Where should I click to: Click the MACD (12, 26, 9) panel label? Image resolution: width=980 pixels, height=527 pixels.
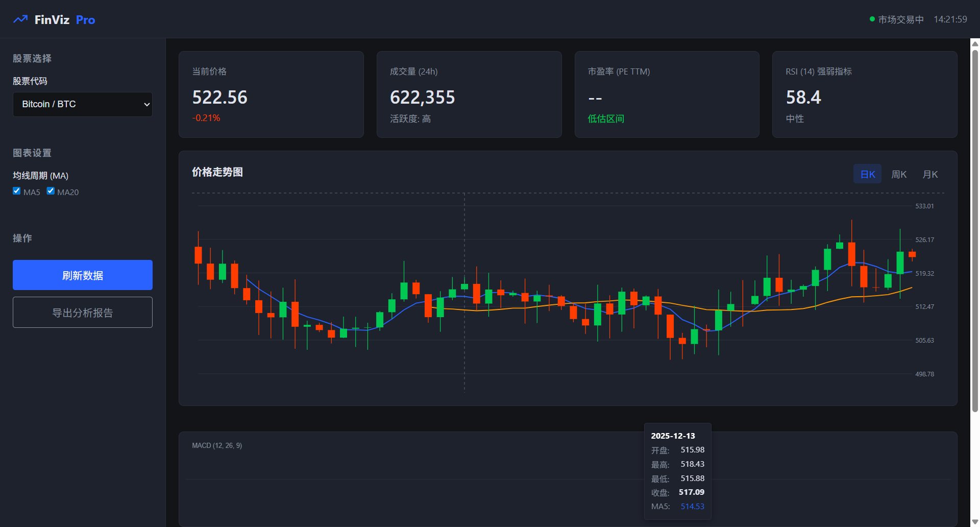tap(217, 445)
